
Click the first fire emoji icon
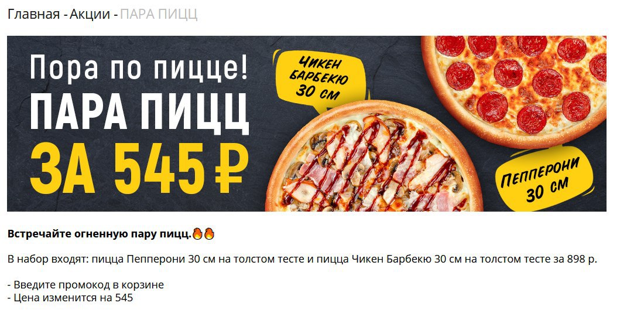[197, 234]
